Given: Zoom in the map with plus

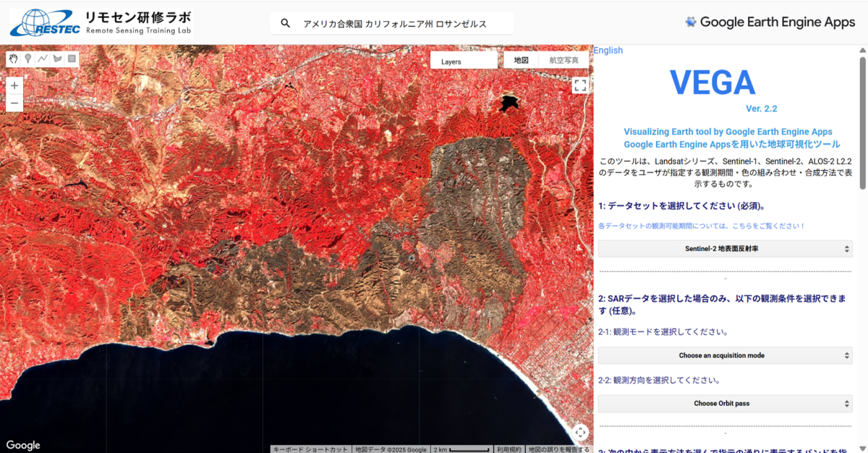Looking at the screenshot, I should [x=14, y=85].
